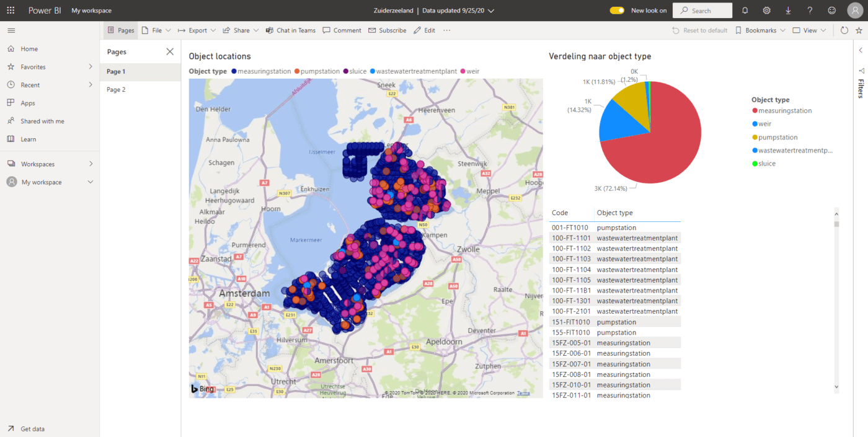This screenshot has width=868, height=437.
Task: Select Page 1 tab
Action: 140,71
